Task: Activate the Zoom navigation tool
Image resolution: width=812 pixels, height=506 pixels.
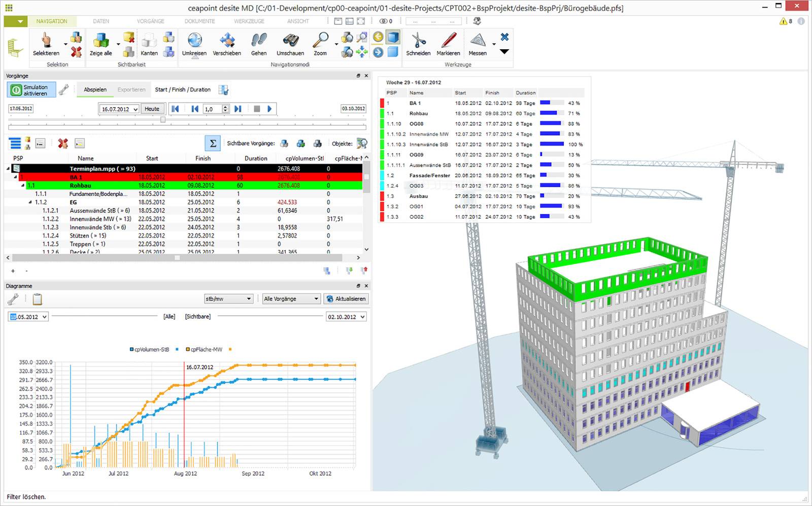Action: (320, 45)
